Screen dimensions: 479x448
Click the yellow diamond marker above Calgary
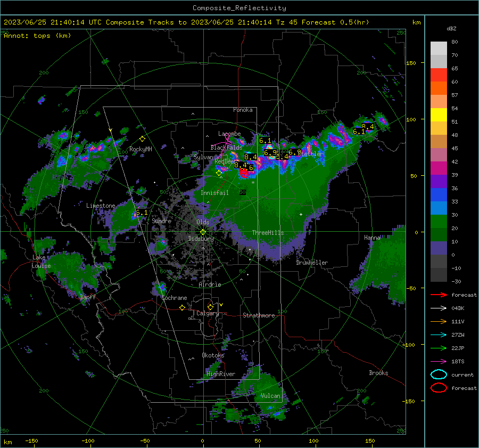click(210, 307)
